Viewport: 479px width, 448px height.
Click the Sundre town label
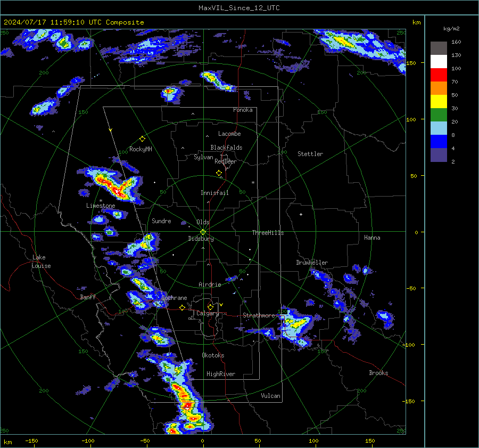[x=161, y=221]
